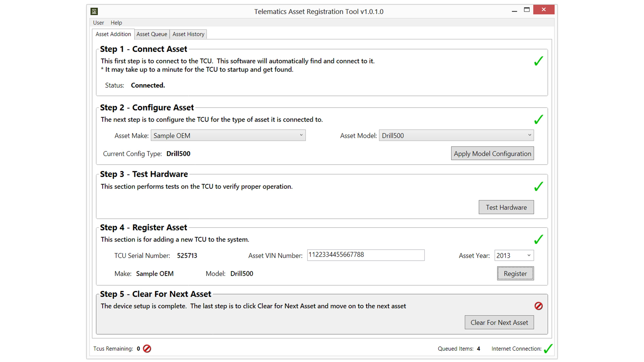This screenshot has width=644, height=362.
Task: Click Step 2 green checkmark icon
Action: pos(538,119)
